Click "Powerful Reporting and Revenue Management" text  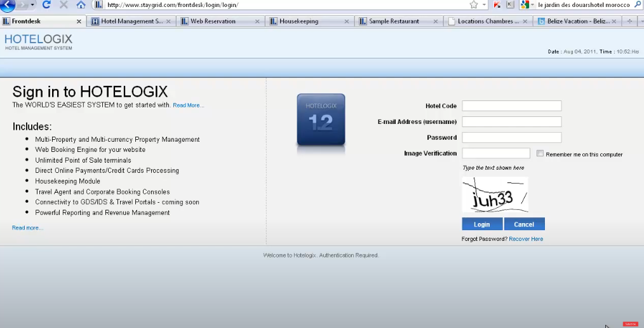coord(102,213)
